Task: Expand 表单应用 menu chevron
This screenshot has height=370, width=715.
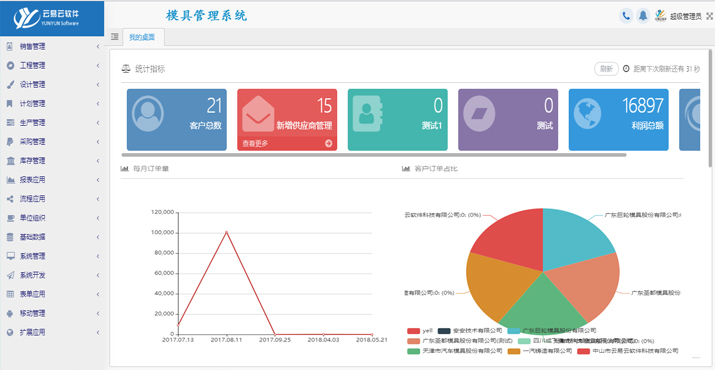Action: pyautogui.click(x=98, y=294)
